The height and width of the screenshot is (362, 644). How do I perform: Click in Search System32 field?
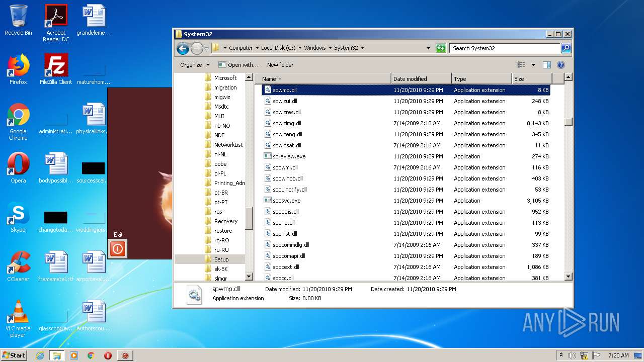505,48
